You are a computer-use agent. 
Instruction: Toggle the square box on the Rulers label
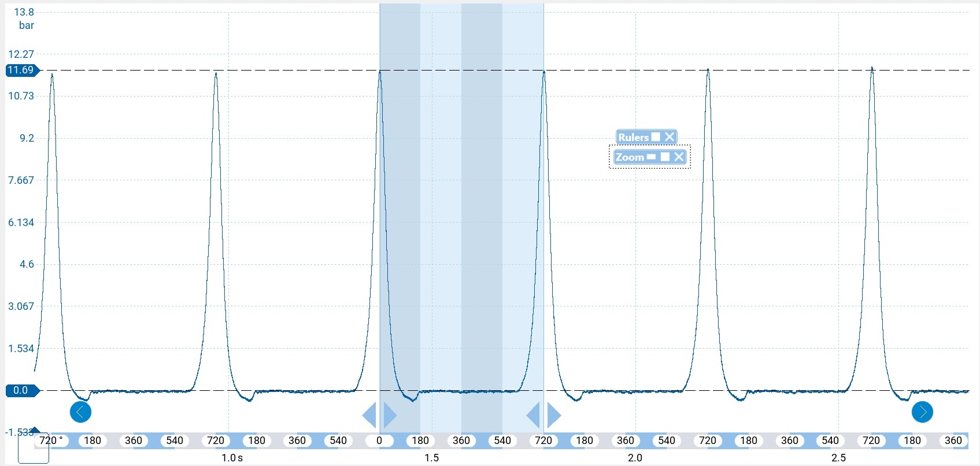[x=656, y=137]
